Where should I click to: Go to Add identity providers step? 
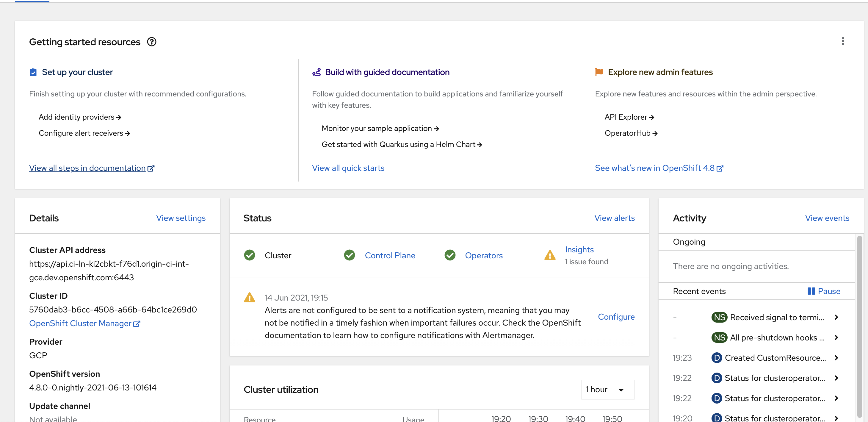tap(80, 117)
